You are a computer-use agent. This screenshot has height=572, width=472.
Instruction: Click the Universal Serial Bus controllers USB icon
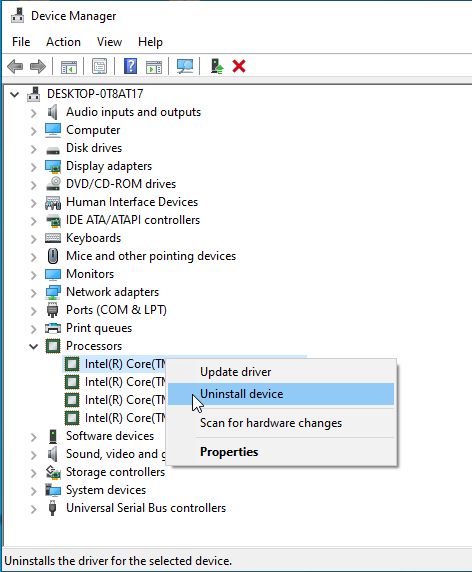click(53, 508)
